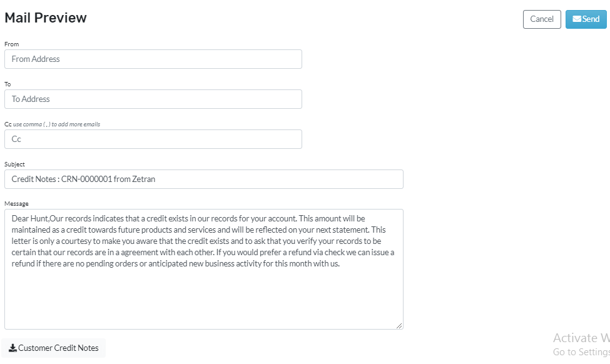
Task: Click the Subject label above the subject box
Action: (x=14, y=164)
